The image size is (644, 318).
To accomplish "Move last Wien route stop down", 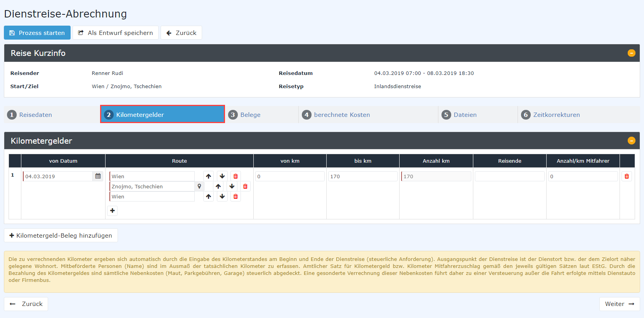I will click(222, 196).
